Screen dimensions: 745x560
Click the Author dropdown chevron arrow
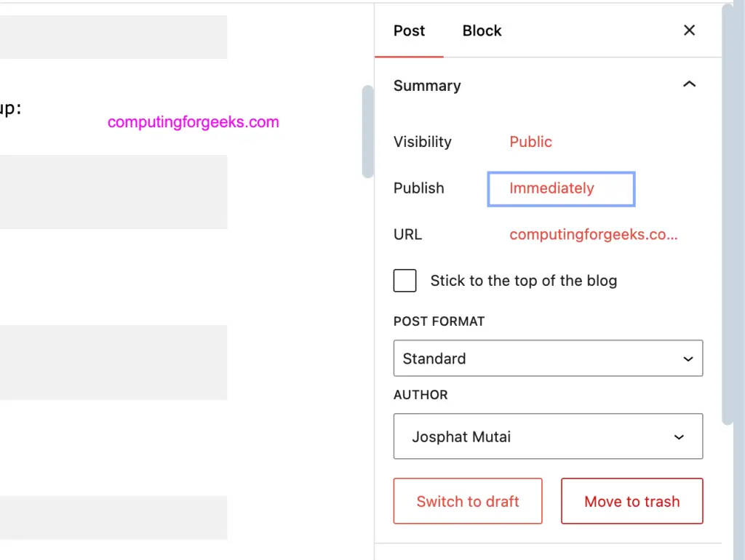click(x=678, y=436)
